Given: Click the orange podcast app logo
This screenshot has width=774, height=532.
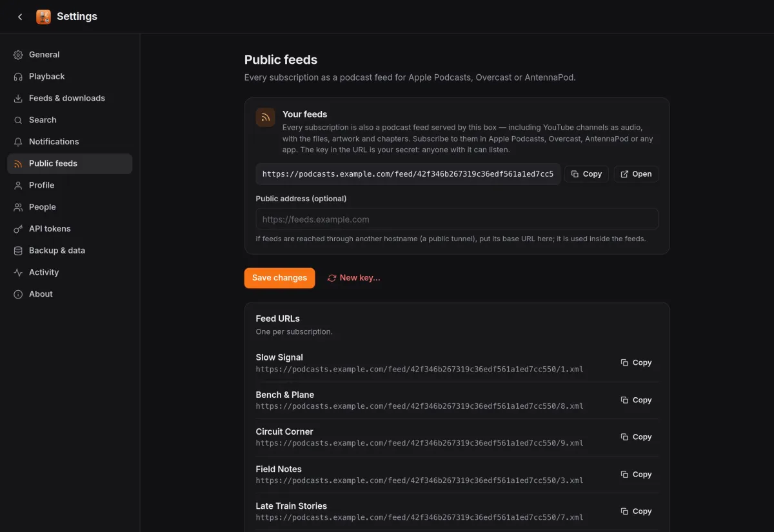Looking at the screenshot, I should 43,17.
